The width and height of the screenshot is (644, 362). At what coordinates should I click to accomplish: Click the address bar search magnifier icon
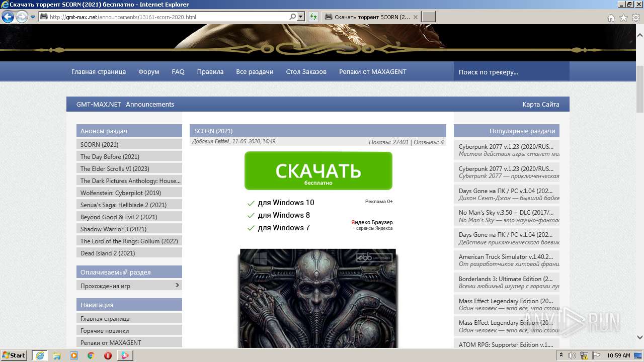[x=293, y=17]
